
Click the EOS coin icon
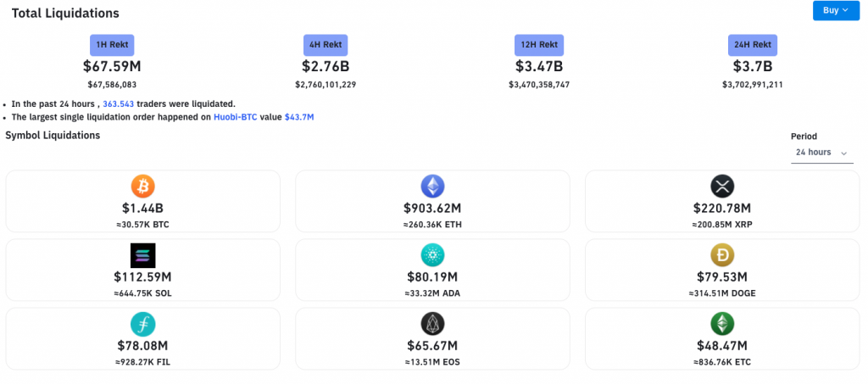[432, 324]
